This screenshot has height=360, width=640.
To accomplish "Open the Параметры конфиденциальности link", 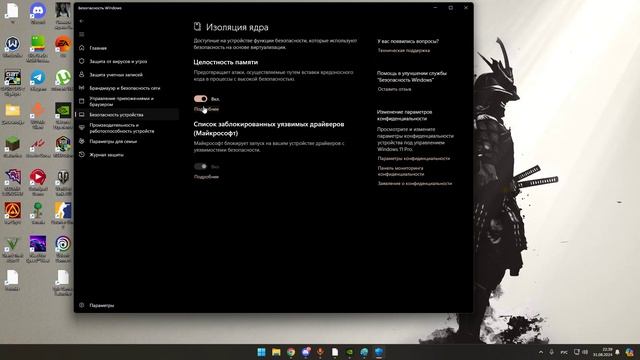I will click(413, 158).
